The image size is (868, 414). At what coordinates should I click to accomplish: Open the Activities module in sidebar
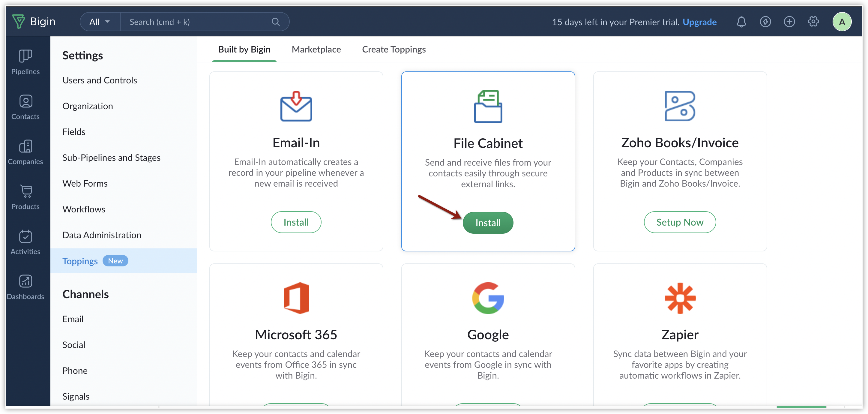[x=25, y=242]
